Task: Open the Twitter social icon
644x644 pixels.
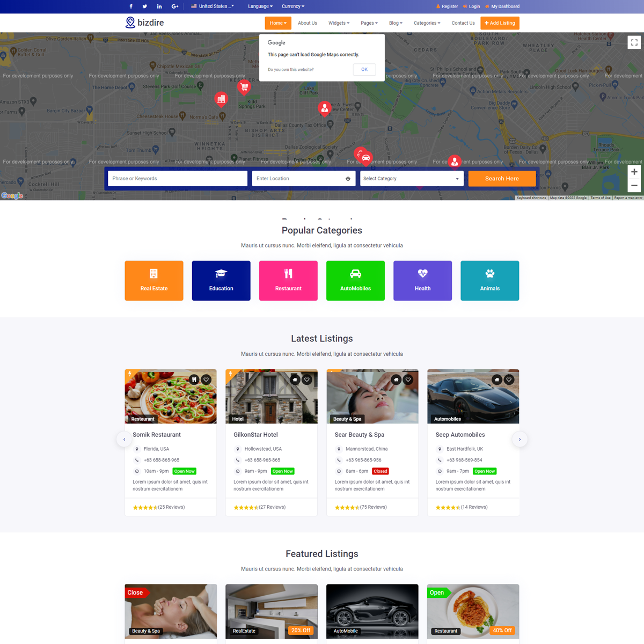Action: pyautogui.click(x=145, y=6)
